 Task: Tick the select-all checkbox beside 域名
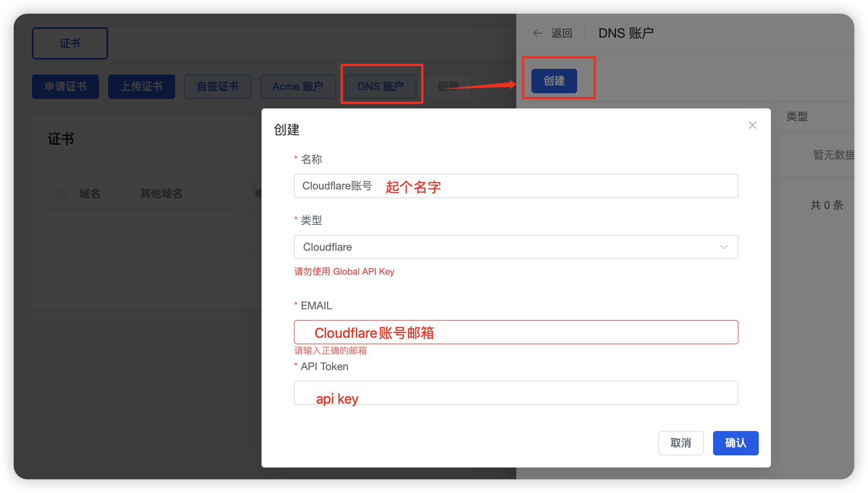tap(62, 194)
